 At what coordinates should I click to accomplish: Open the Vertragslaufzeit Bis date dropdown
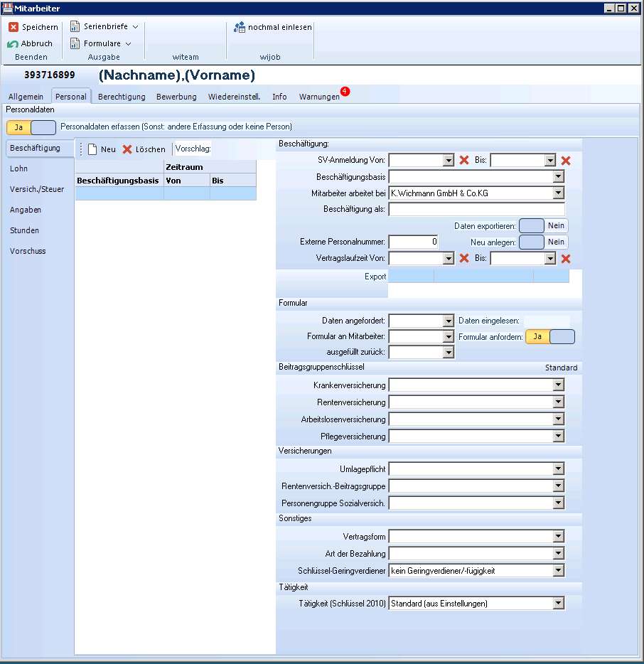tap(550, 258)
